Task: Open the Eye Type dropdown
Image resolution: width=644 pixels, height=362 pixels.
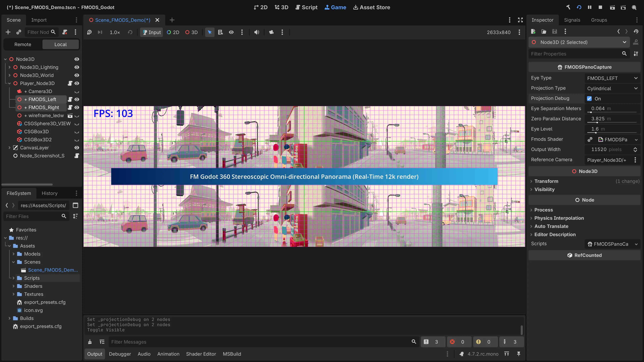Action: point(612,78)
